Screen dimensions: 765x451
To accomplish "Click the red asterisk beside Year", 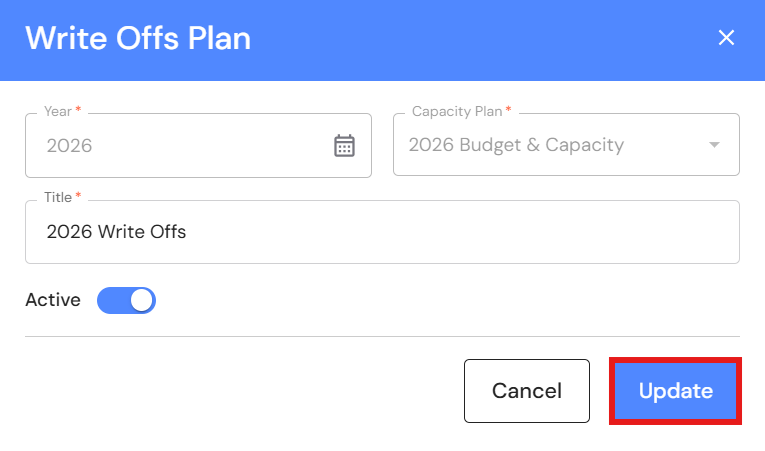I will 78,110.
